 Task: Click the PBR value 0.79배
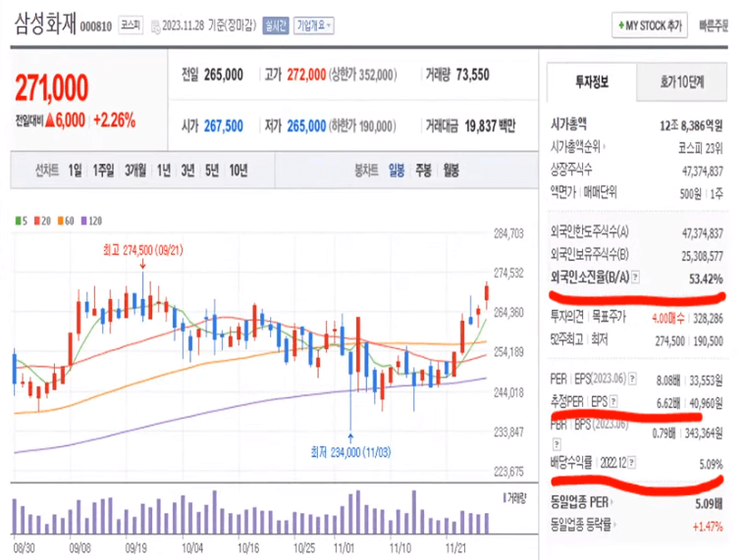[664, 433]
